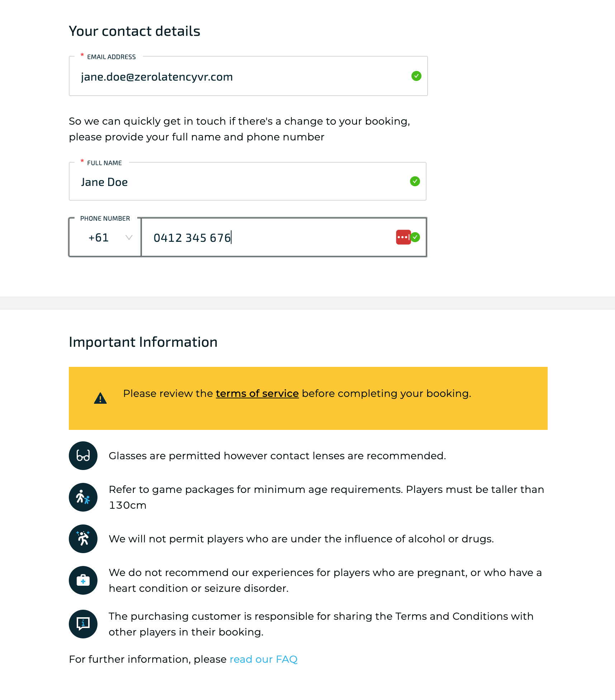Screen dimensions: 615x700
Task: Click the Important Information heading
Action: click(143, 342)
